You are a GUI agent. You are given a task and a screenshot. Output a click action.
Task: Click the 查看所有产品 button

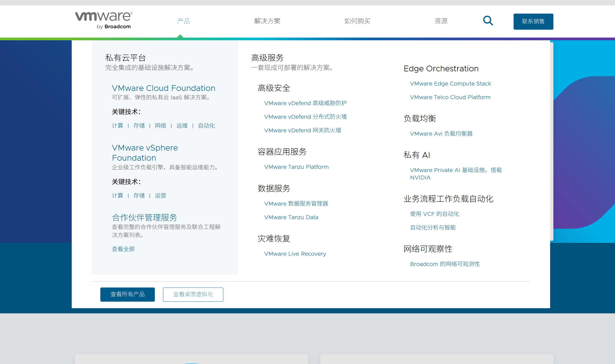[127, 294]
